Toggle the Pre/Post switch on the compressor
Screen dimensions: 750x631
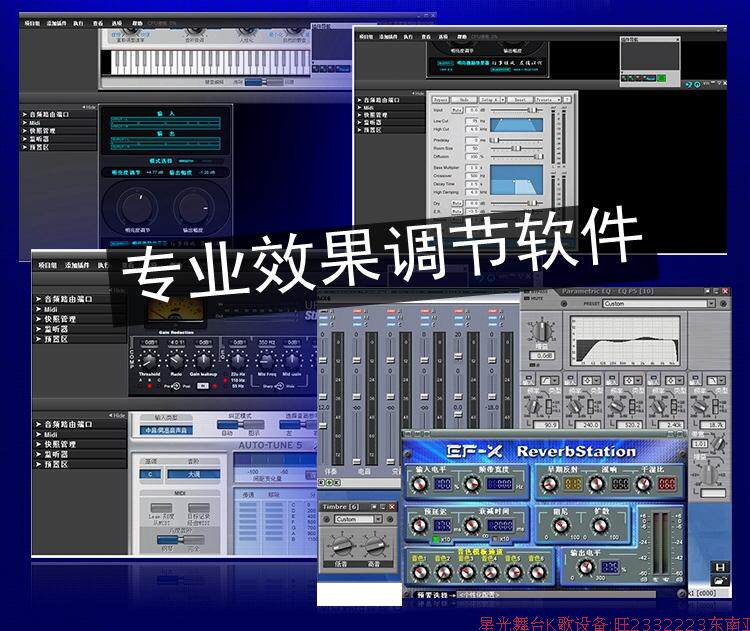[x=176, y=386]
